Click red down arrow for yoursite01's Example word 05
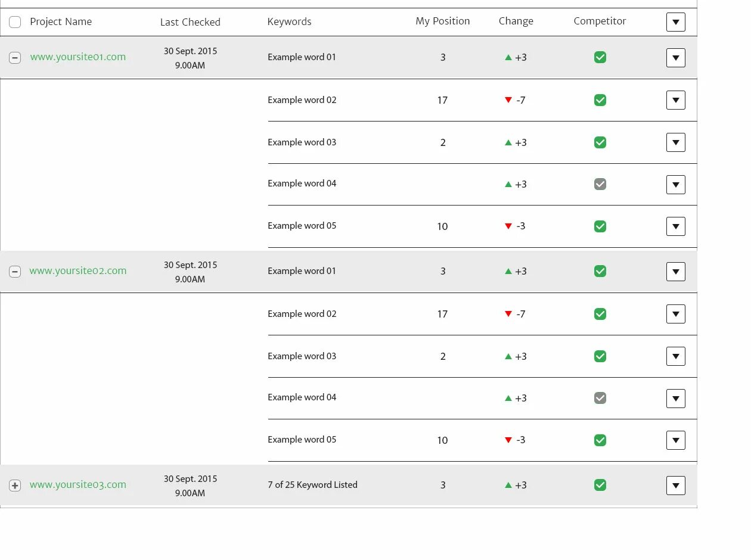 (x=508, y=226)
